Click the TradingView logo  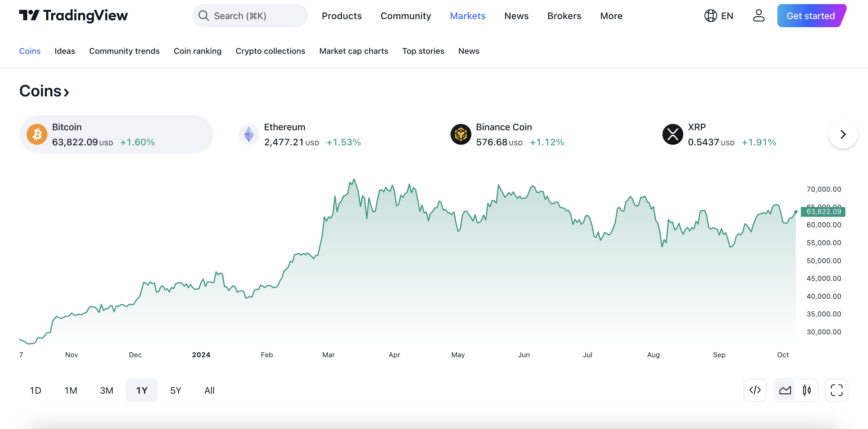tap(74, 16)
